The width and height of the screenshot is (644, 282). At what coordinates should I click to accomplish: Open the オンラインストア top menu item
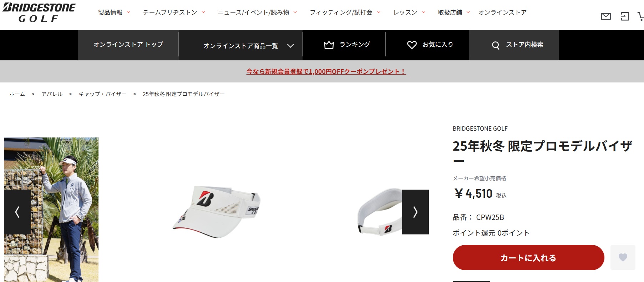coord(502,12)
